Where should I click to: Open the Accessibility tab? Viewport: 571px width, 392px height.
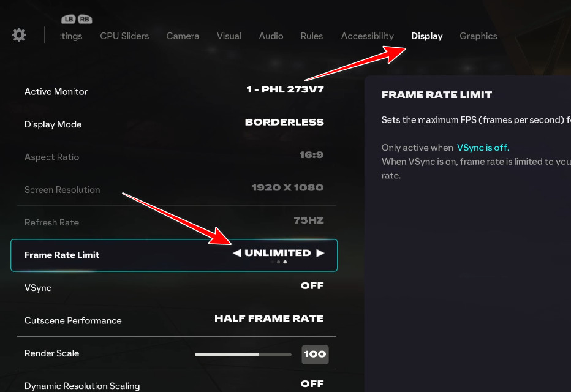coord(367,36)
